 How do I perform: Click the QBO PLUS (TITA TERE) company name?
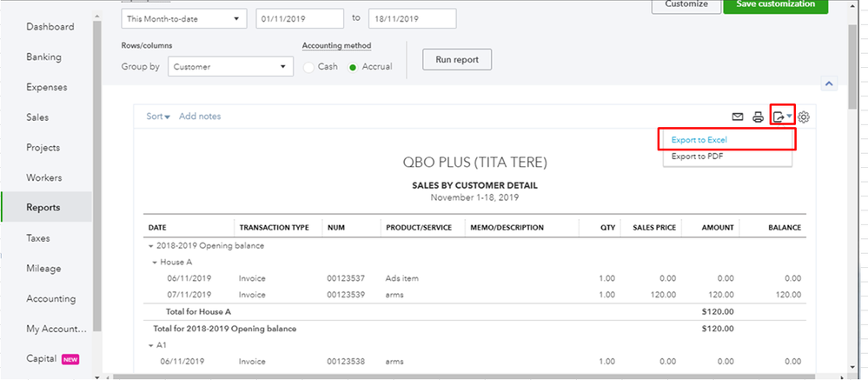[474, 163]
